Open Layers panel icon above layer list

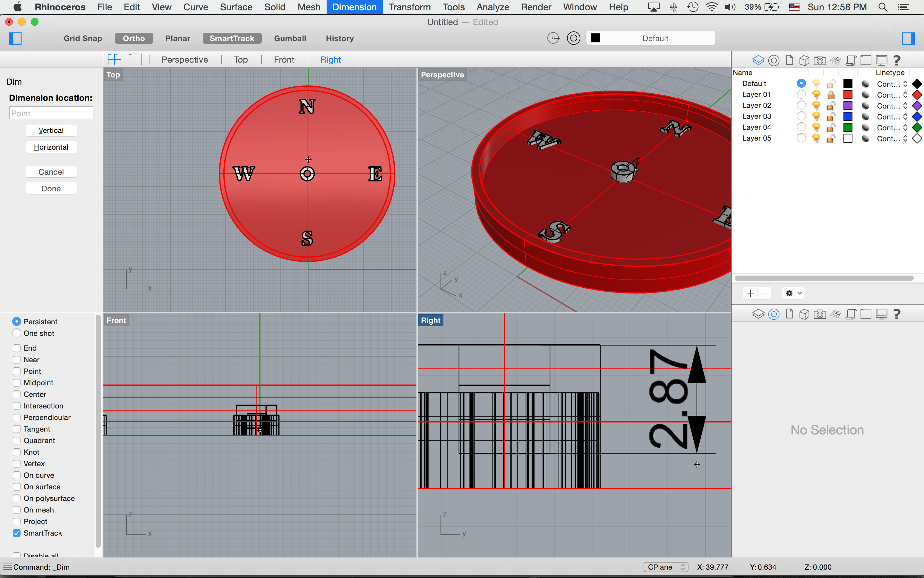(x=758, y=60)
